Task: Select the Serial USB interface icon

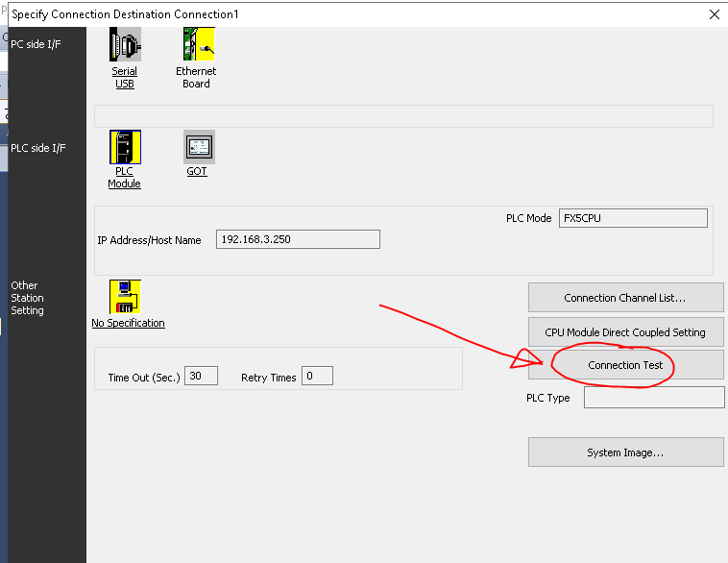Action: pyautogui.click(x=125, y=44)
